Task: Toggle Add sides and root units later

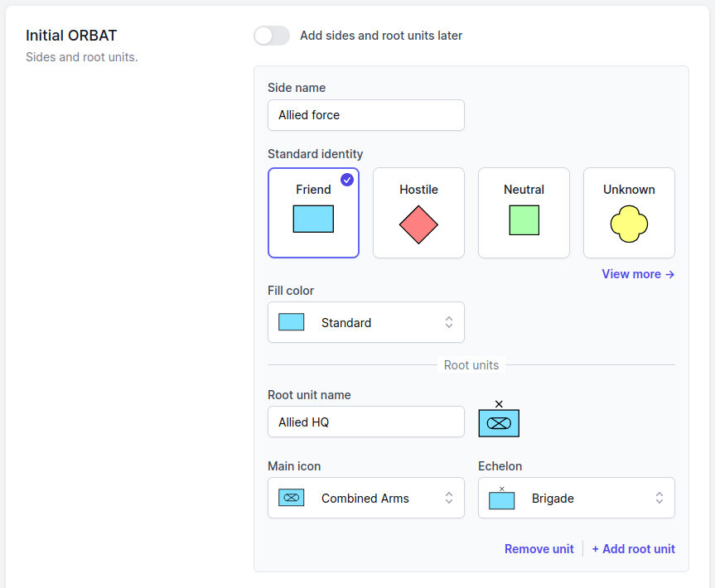Action: (272, 36)
